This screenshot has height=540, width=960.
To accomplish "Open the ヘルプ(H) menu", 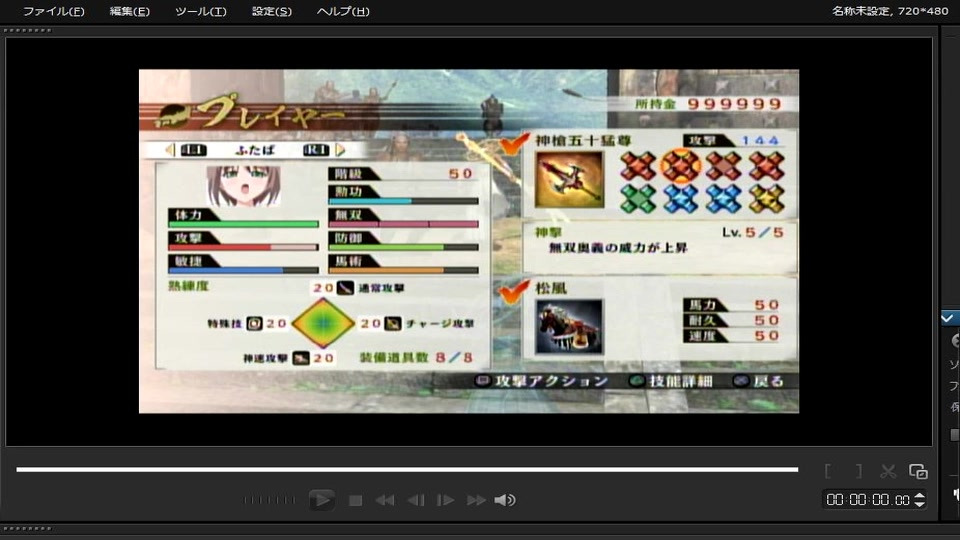I will pyautogui.click(x=343, y=11).
